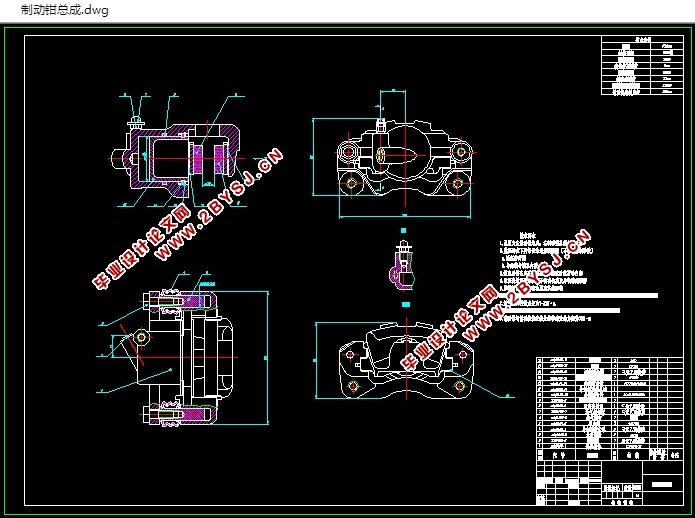695x518 pixels.
Task: Click the header row of the parts list
Action: pos(609,455)
